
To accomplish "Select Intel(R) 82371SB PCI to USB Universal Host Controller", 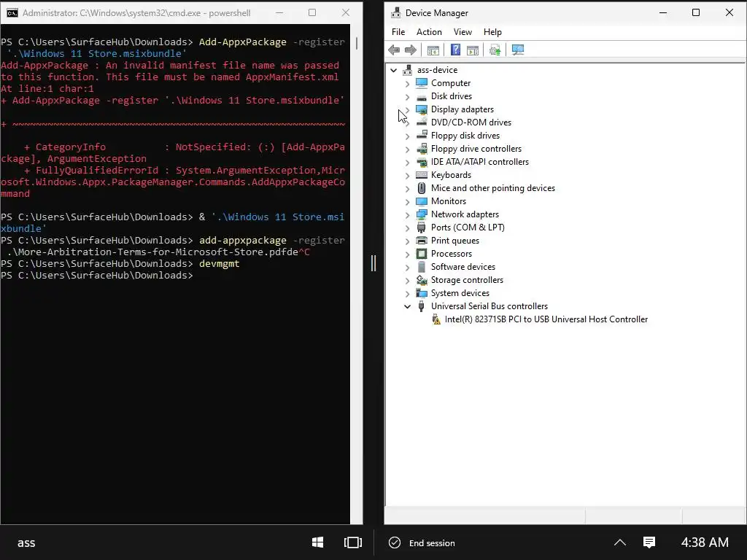I will 546,319.
